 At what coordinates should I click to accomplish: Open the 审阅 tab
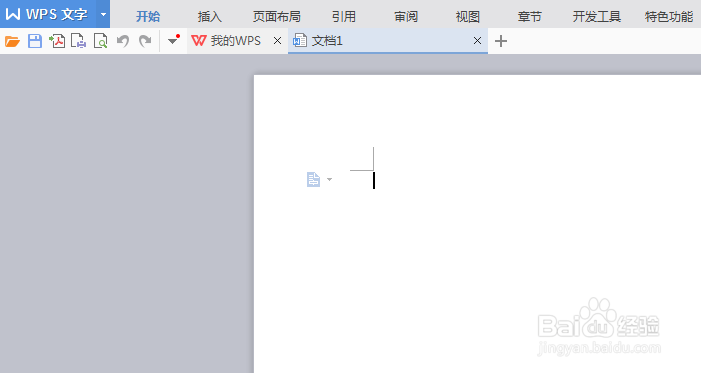click(x=406, y=17)
